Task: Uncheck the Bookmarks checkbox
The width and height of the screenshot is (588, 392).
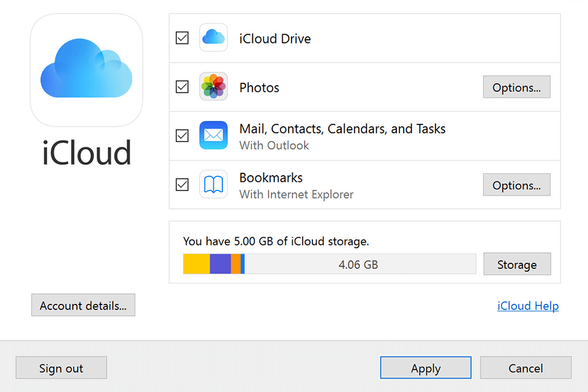Action: point(182,184)
